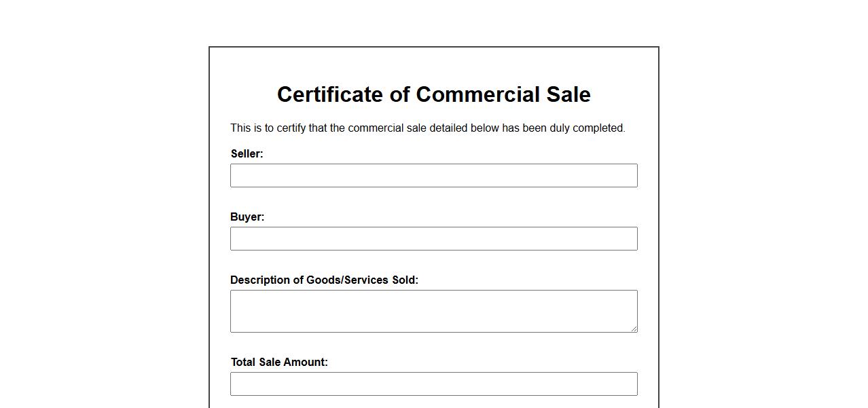This screenshot has width=868, height=408.
Task: Click the word "Sale" in the heading
Action: tap(568, 94)
